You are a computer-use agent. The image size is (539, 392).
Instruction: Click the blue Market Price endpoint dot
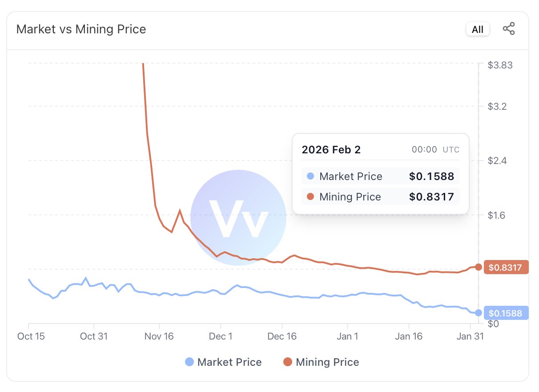[x=479, y=313]
